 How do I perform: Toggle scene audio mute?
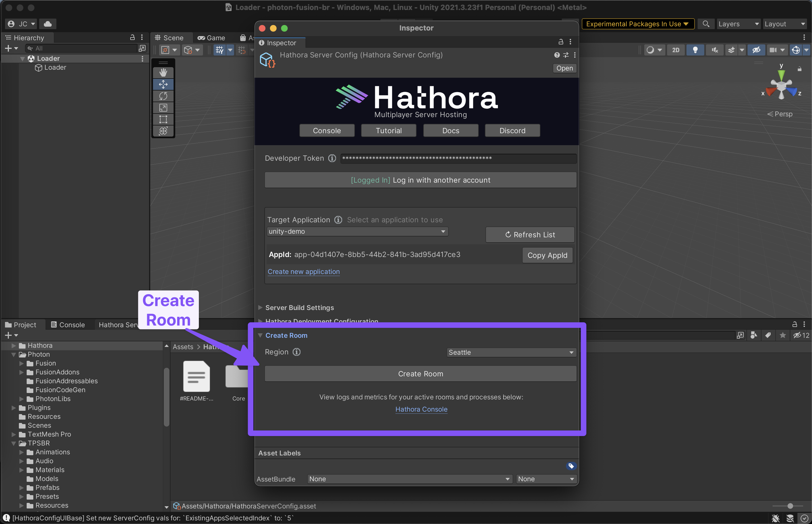tap(715, 50)
